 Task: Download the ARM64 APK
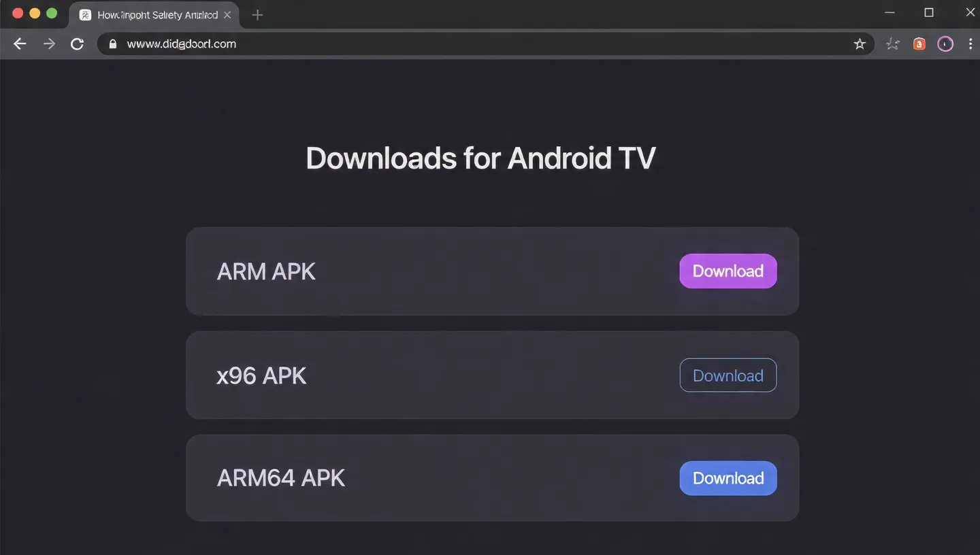[728, 478]
